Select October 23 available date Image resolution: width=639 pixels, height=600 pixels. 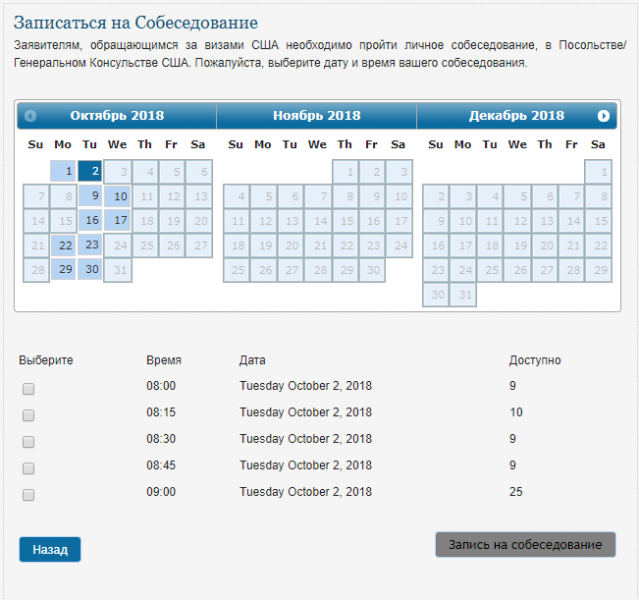[x=90, y=244]
